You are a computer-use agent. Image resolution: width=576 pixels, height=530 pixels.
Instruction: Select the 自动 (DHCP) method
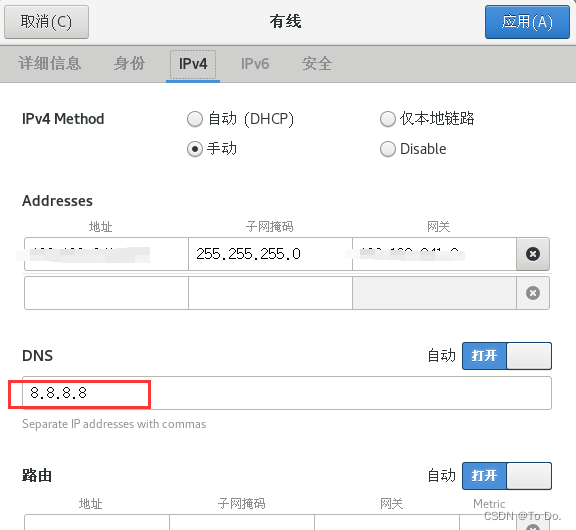point(240,119)
